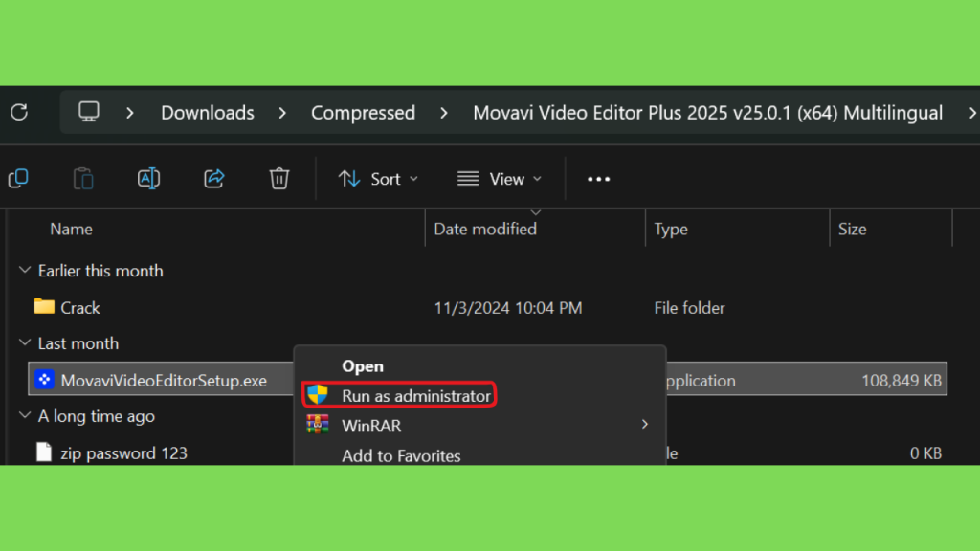Click the Rename toolbar icon
Image resolution: width=980 pixels, height=551 pixels.
pyautogui.click(x=148, y=179)
